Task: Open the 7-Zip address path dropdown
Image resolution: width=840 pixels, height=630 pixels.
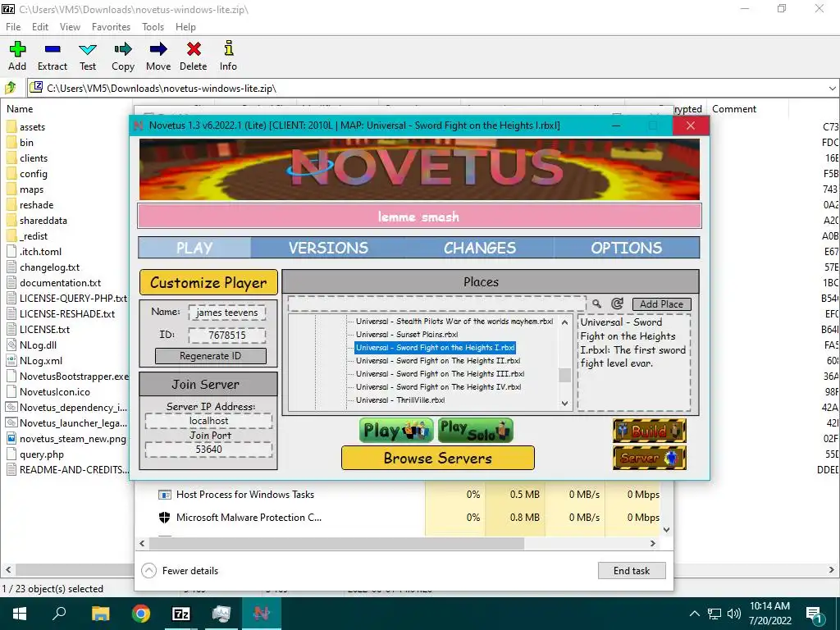Action: (832, 88)
